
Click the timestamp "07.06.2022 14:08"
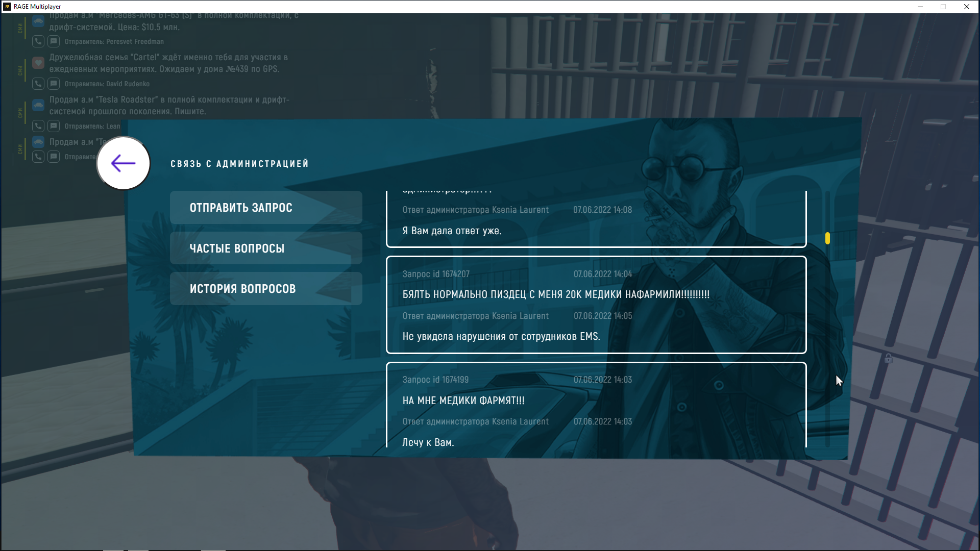click(x=602, y=210)
